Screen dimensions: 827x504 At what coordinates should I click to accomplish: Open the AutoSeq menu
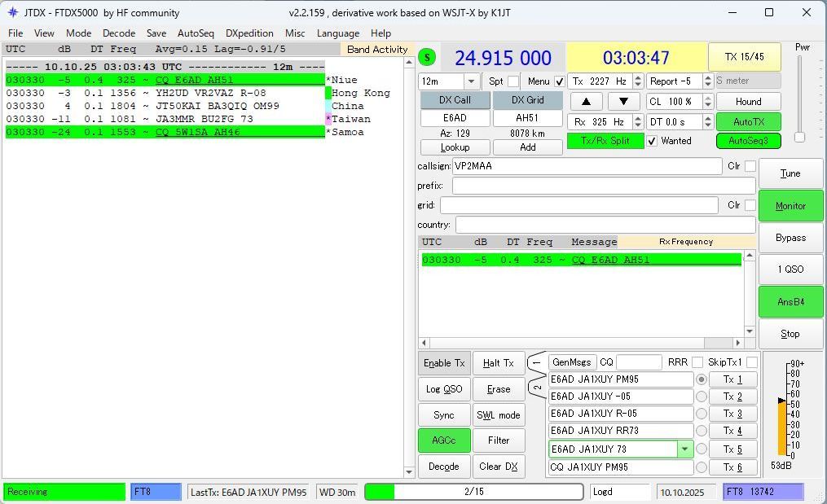[x=196, y=33]
